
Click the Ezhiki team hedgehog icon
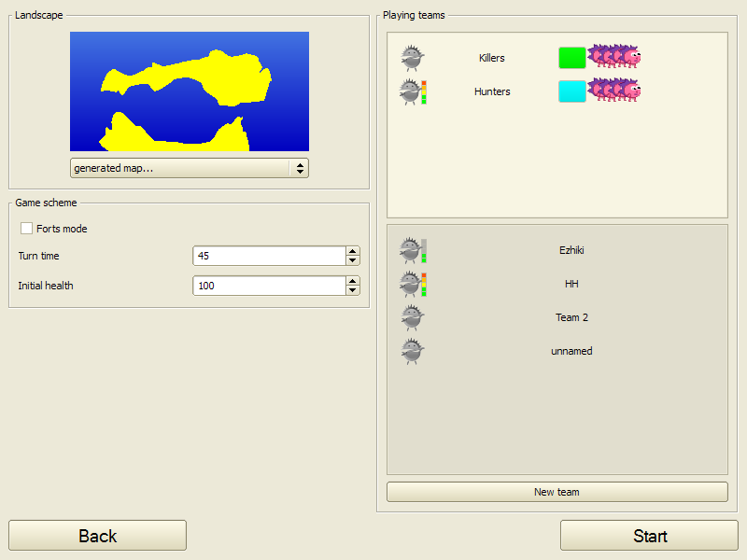(413, 250)
